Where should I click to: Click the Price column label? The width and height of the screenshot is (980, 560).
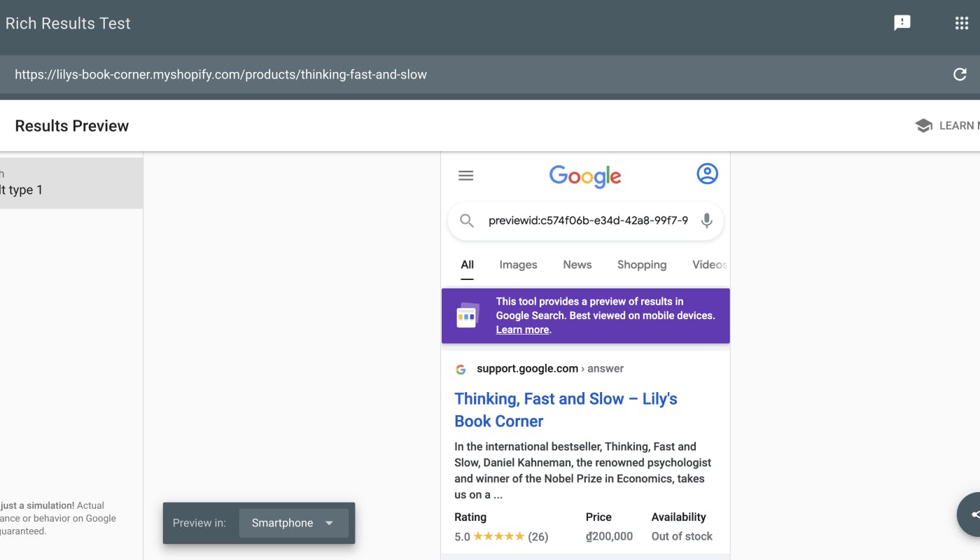pos(598,517)
